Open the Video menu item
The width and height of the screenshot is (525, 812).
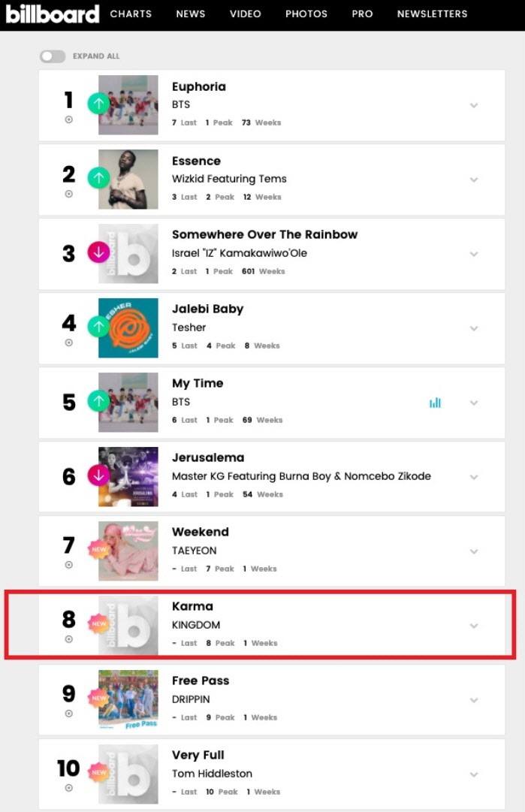click(246, 14)
